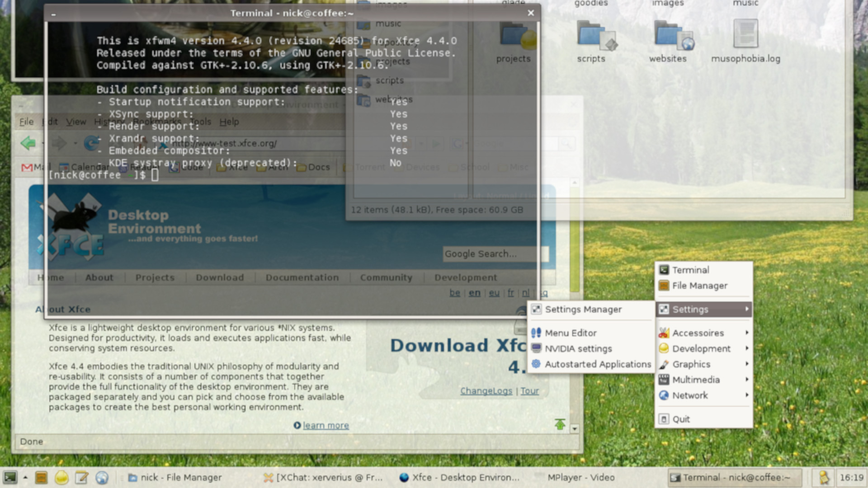Launch the web browser from panel
Image resolution: width=868 pixels, height=488 pixels.
click(102, 477)
